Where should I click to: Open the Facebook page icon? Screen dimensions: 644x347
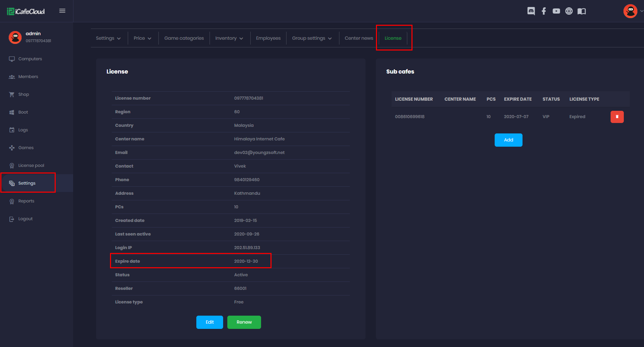pyautogui.click(x=544, y=11)
